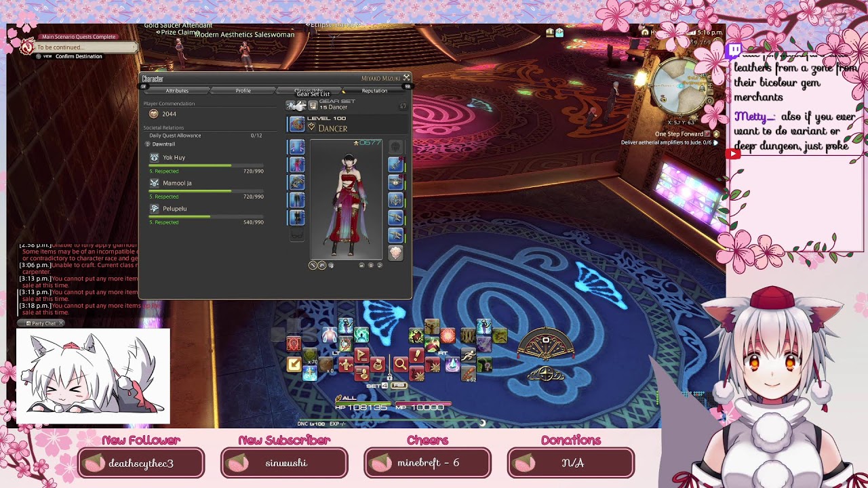Click the YouTube logo in chat overlay
This screenshot has width=868, height=488.
(x=733, y=154)
